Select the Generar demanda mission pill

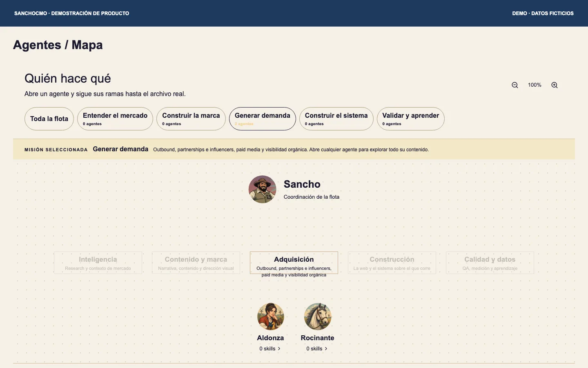pyautogui.click(x=263, y=119)
